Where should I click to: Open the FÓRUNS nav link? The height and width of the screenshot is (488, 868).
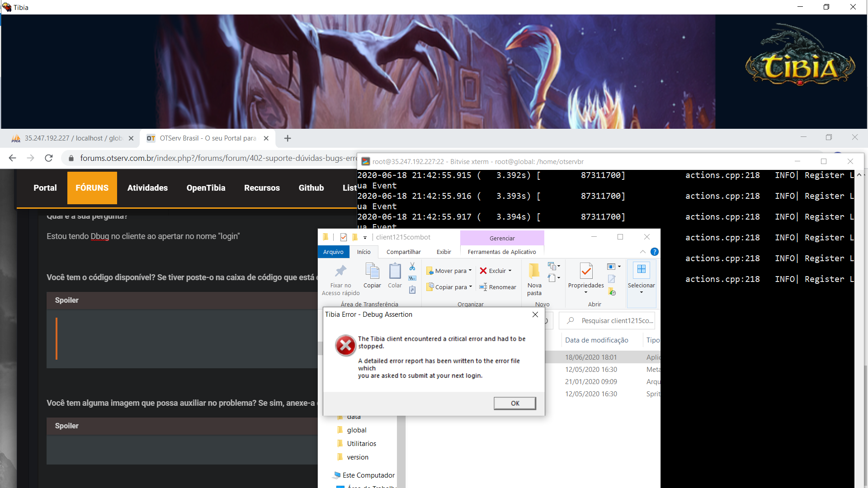pyautogui.click(x=92, y=188)
